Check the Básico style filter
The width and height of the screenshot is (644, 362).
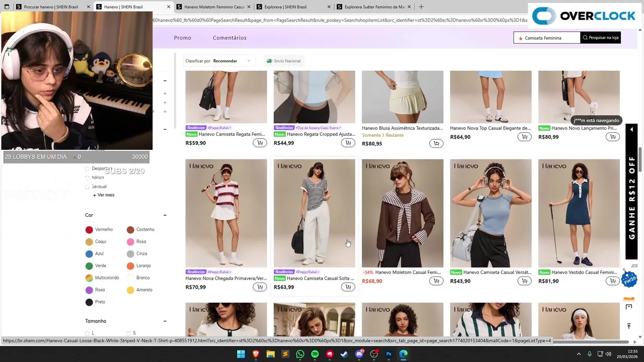tap(87, 177)
